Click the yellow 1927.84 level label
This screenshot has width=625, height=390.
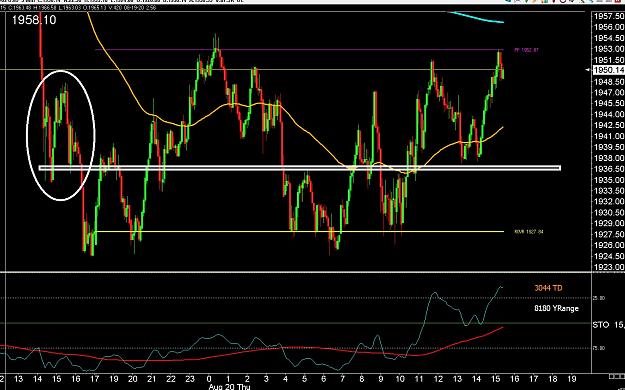point(529,231)
